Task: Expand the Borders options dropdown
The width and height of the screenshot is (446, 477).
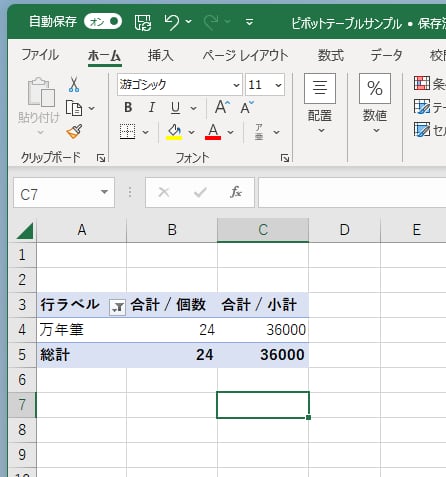Action: point(146,132)
